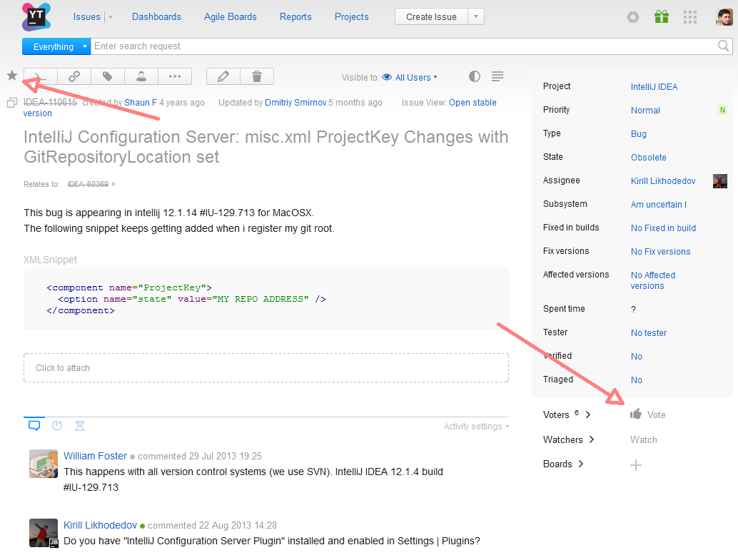Go to Agile Boards
The width and height of the screenshot is (738, 560).
pyautogui.click(x=230, y=17)
